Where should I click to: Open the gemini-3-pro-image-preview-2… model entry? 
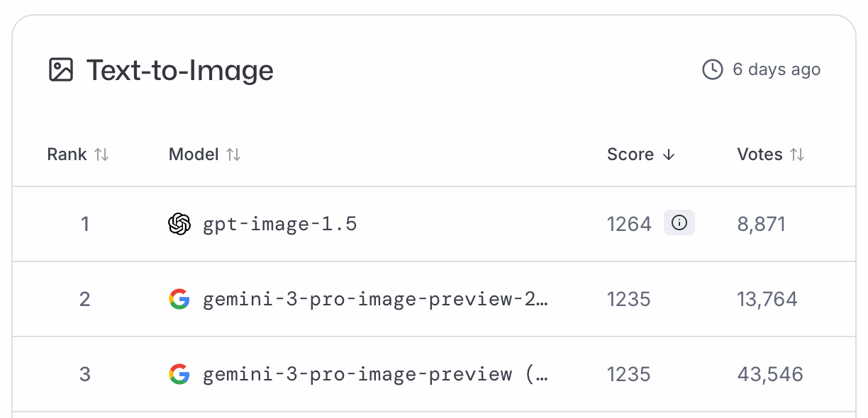pos(375,299)
